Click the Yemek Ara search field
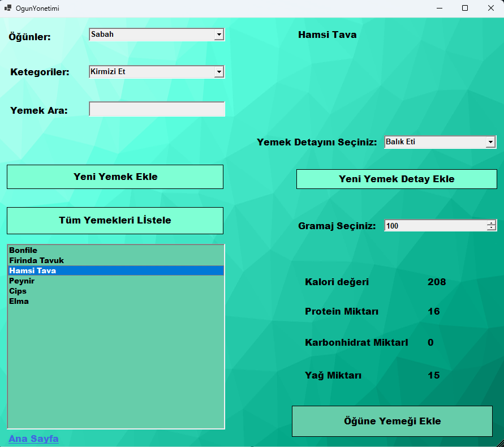 (157, 109)
